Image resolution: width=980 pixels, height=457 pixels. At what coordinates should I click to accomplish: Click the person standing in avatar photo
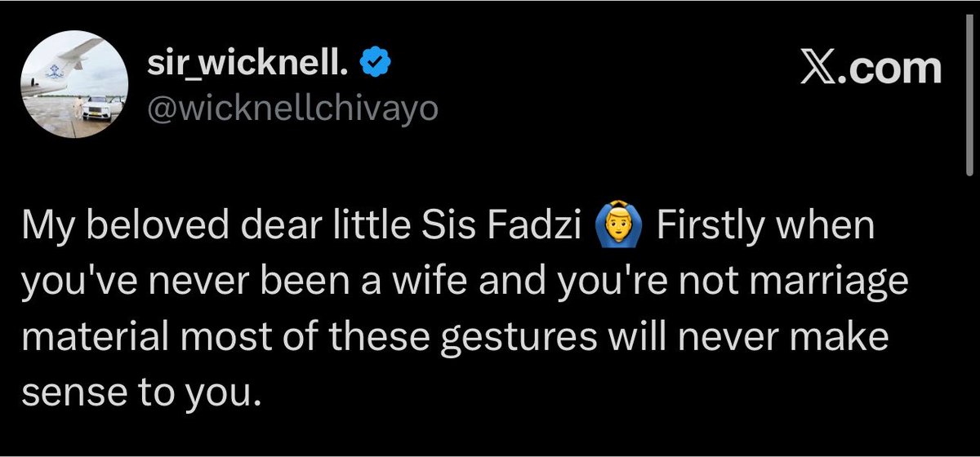click(x=79, y=109)
